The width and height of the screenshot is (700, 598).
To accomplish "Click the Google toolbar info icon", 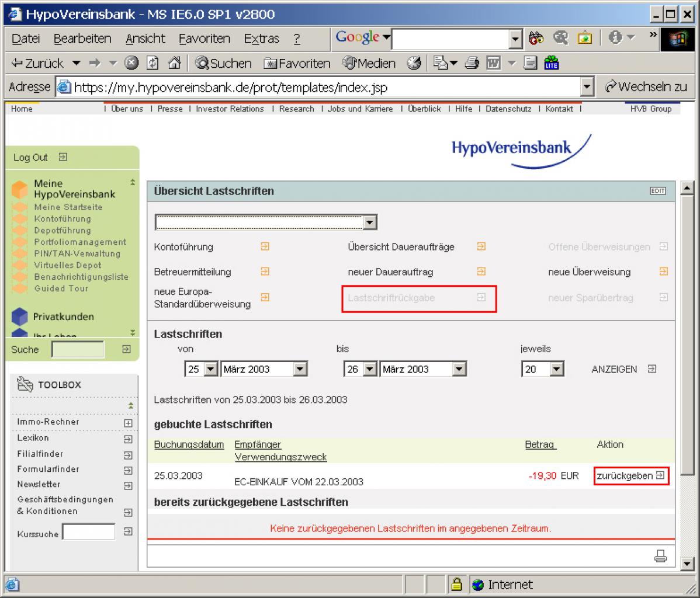I will [615, 38].
